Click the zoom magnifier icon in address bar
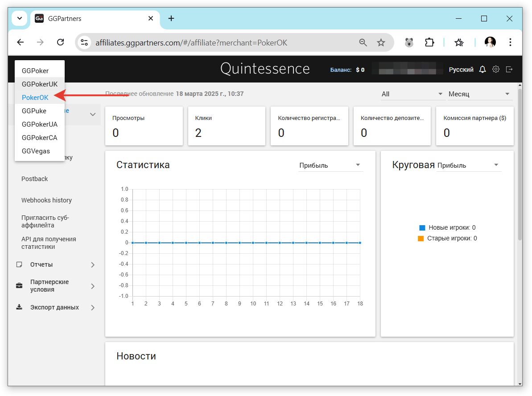This screenshot has height=396, width=532. click(363, 42)
